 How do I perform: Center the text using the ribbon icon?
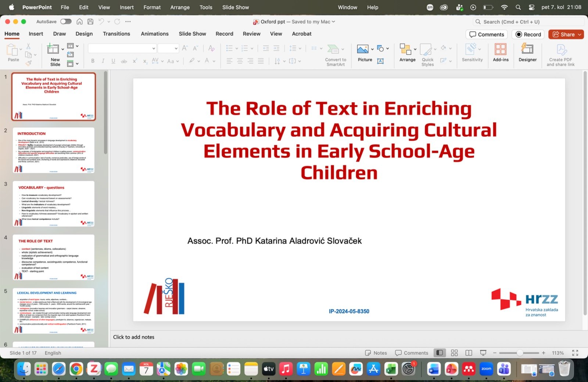coord(240,61)
